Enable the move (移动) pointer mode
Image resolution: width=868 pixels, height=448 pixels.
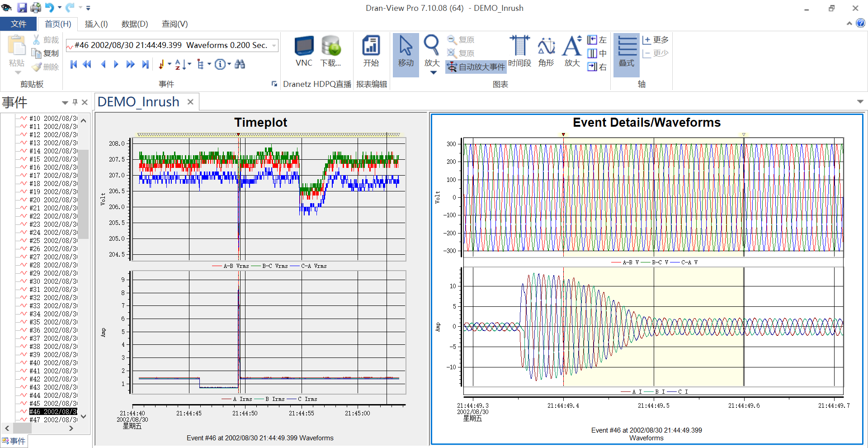[x=406, y=51]
